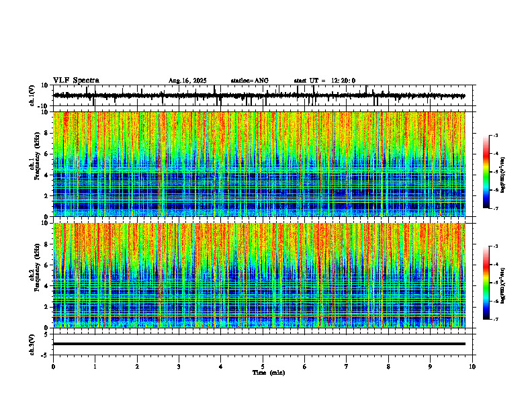Click the "station=ANG" header label
The height and width of the screenshot is (411, 532).
250,81
